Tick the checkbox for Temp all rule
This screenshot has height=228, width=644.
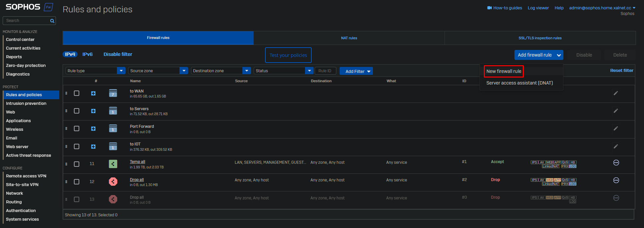pos(77,164)
